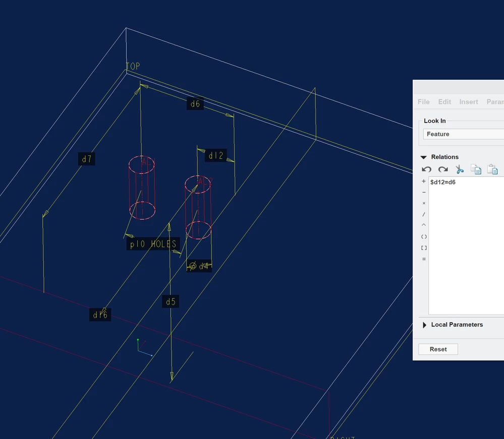This screenshot has width=504, height=439.
Task: Select the d6 dimension label
Action: click(195, 104)
